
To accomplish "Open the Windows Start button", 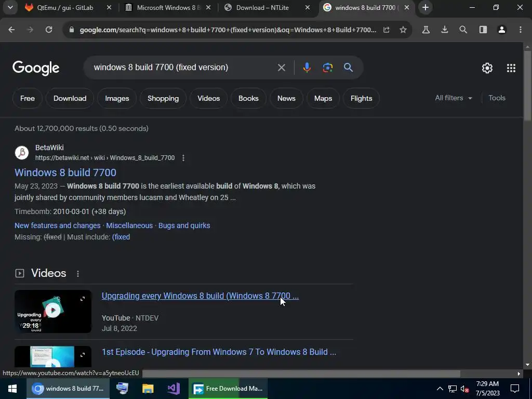I will (13, 389).
